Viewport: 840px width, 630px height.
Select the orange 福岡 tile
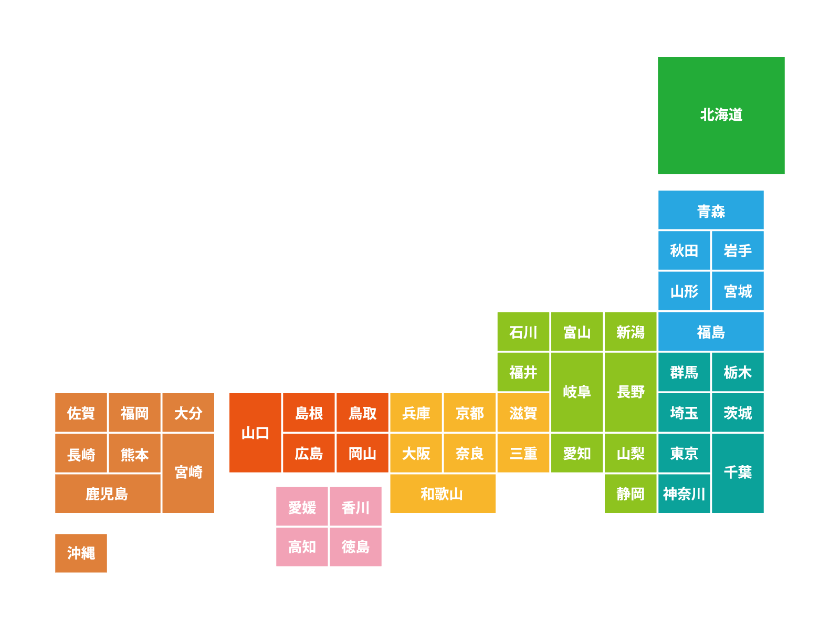134,412
